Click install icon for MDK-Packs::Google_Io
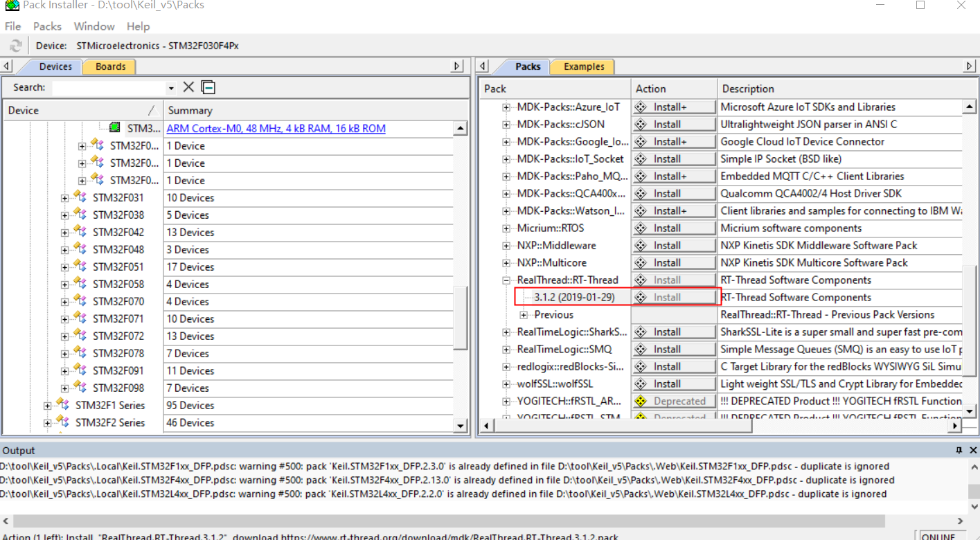The width and height of the screenshot is (980, 540). (x=641, y=142)
